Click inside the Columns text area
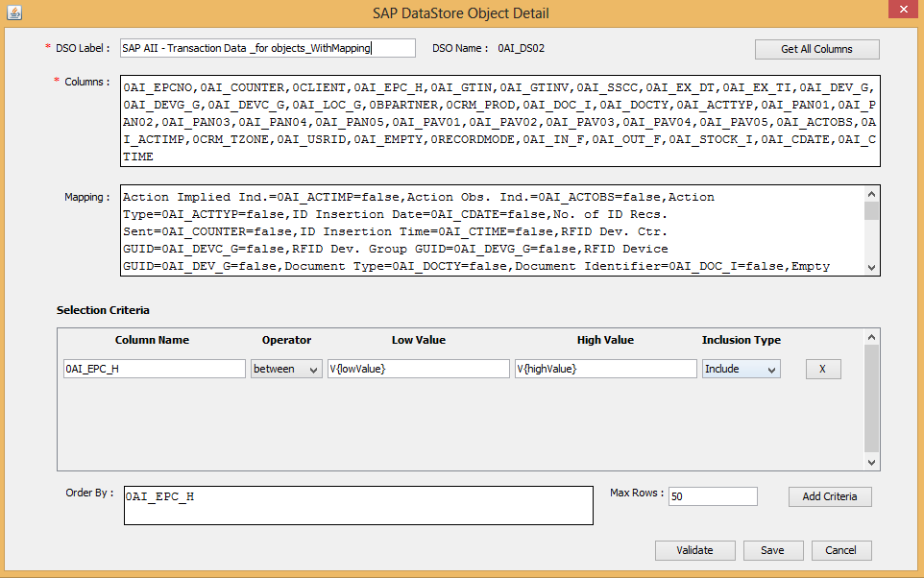This screenshot has width=924, height=578. pyautogui.click(x=499, y=122)
